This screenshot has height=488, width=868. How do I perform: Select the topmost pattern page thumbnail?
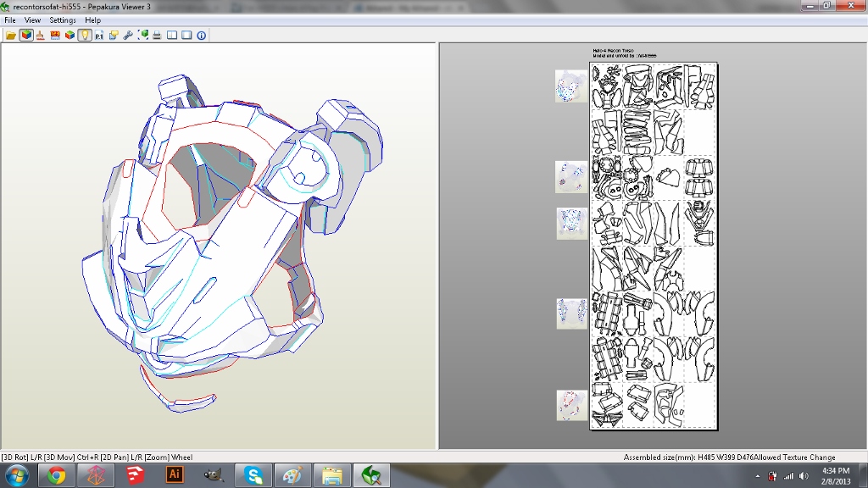coord(570,86)
